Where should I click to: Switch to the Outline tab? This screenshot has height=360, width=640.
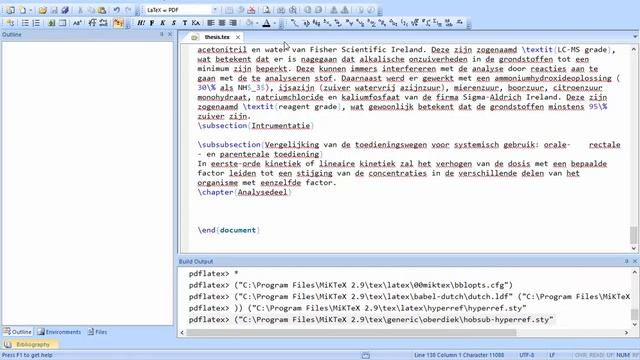[18, 332]
